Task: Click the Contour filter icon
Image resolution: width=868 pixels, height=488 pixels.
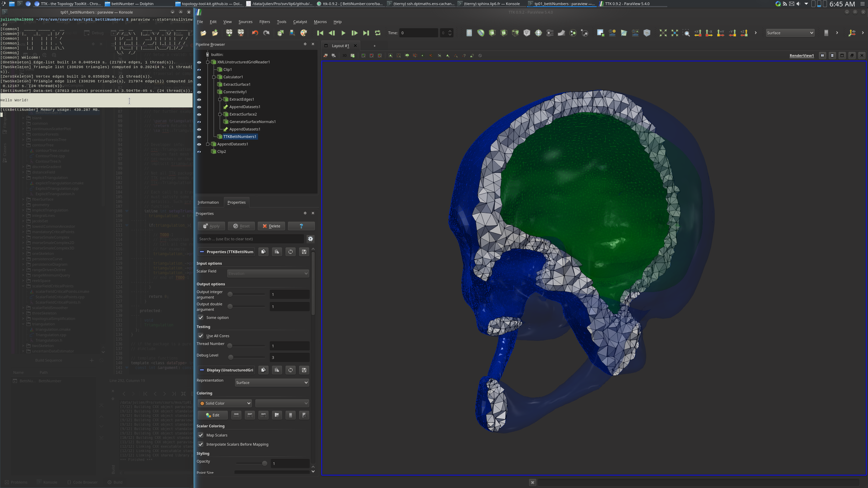Action: [x=481, y=33]
